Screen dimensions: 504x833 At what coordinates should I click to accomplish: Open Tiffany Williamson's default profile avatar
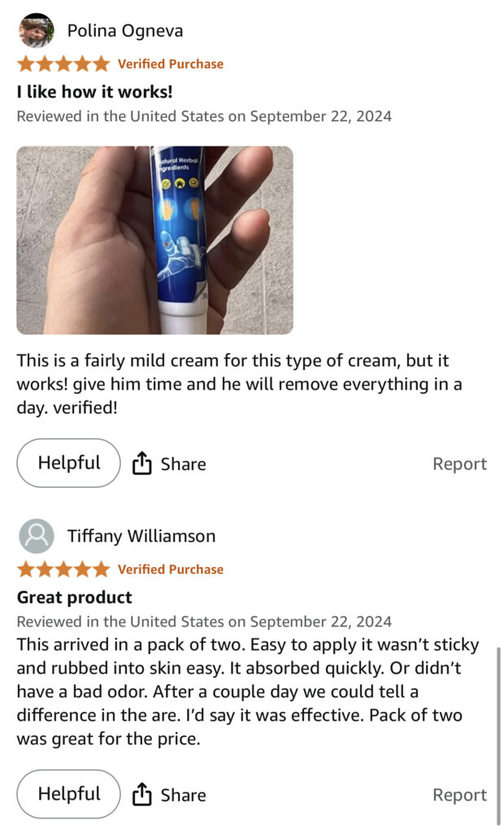[36, 536]
